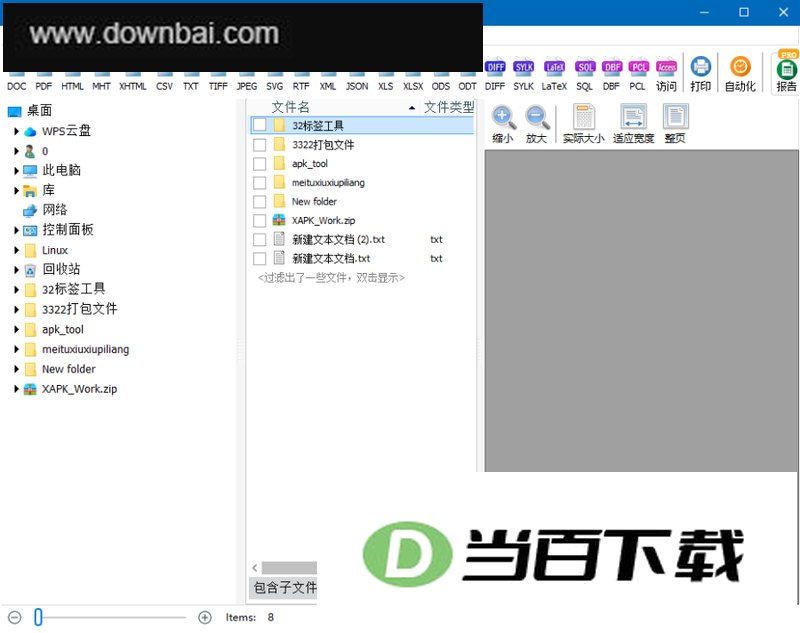Click the file list horizontal scrollbar
The height and width of the screenshot is (633, 800).
[x=289, y=568]
